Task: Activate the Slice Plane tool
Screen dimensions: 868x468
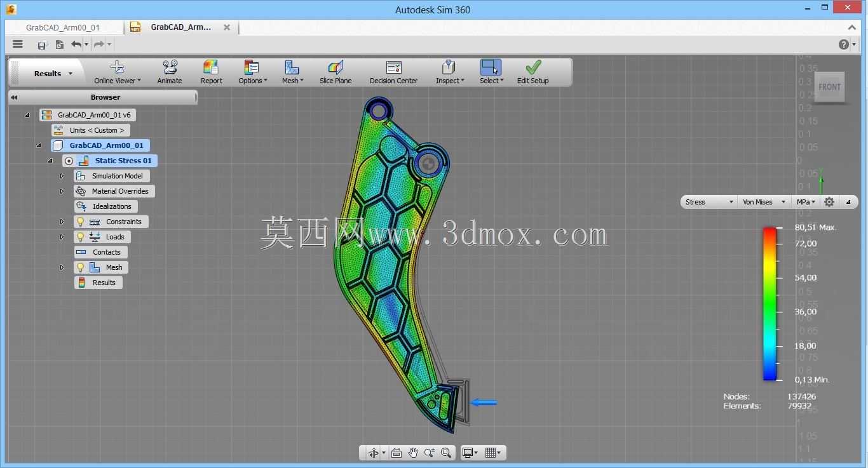Action: point(336,72)
